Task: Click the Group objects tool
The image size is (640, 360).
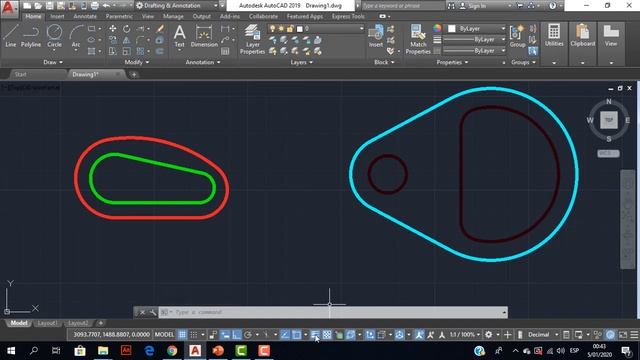Action: click(x=517, y=36)
